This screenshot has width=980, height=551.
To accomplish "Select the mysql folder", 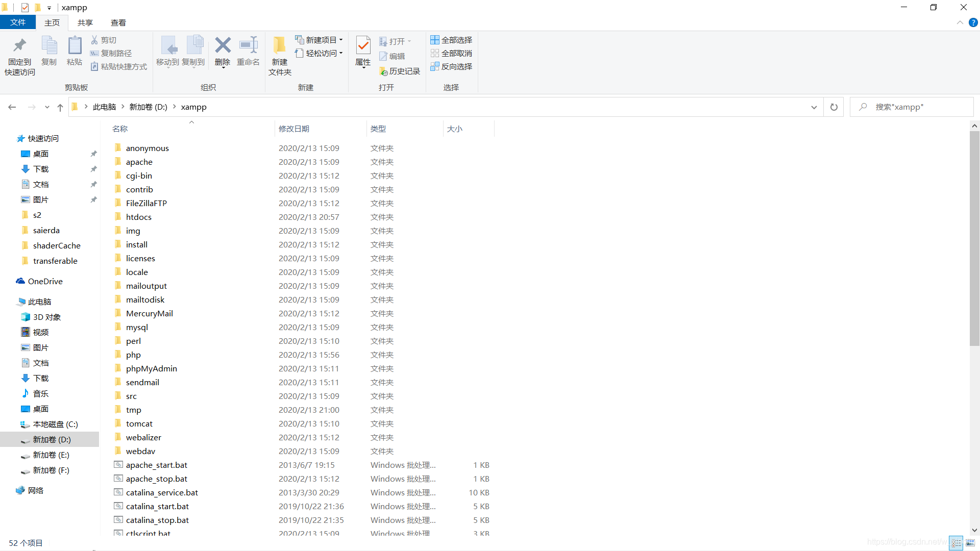I will tap(137, 327).
